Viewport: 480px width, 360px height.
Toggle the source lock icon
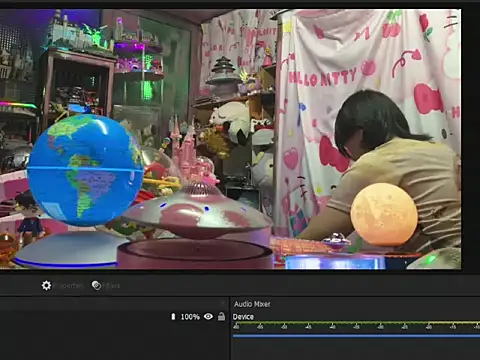click(221, 316)
